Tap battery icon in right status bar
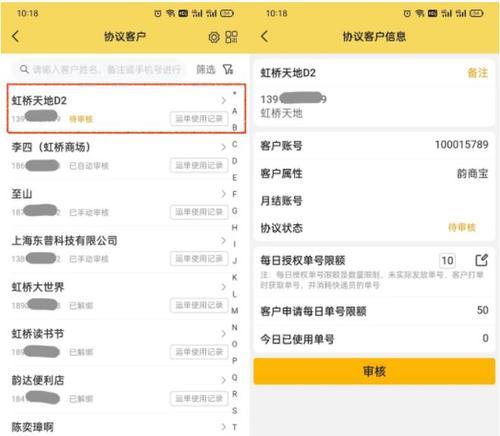 tap(476, 13)
